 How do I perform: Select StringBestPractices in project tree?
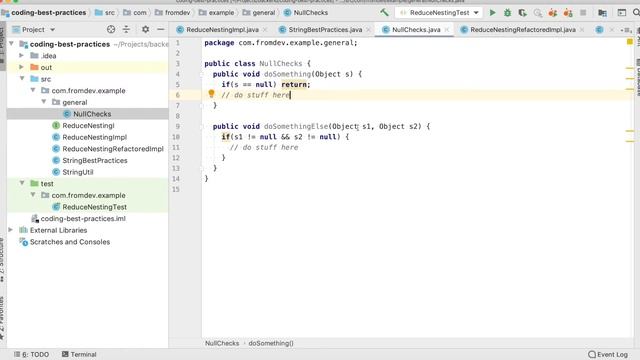click(95, 160)
